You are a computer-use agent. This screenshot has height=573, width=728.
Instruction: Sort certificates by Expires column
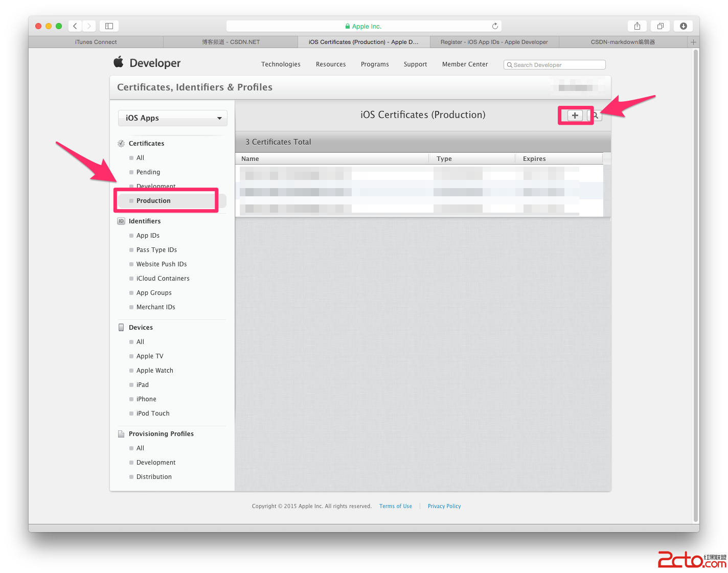point(559,158)
